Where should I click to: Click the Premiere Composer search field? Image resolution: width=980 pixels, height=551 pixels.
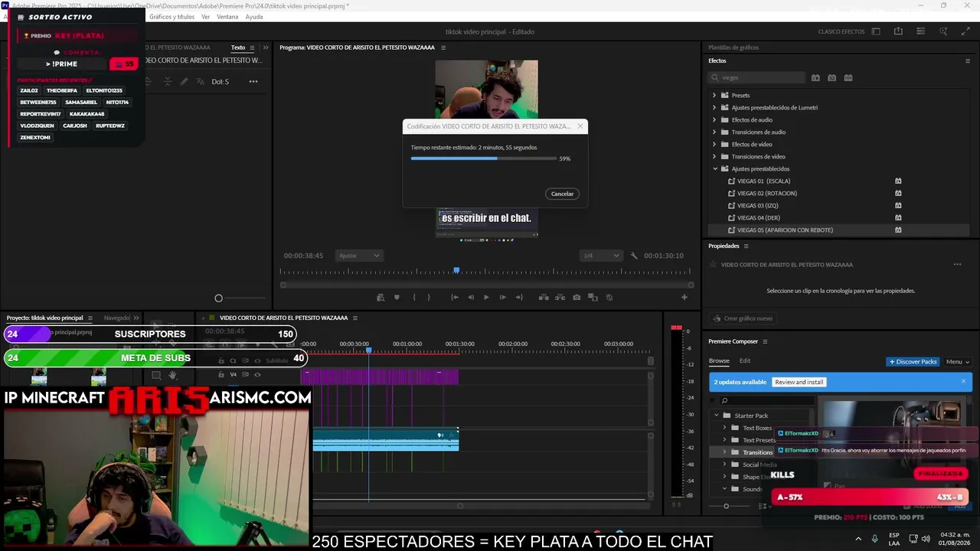click(766, 400)
